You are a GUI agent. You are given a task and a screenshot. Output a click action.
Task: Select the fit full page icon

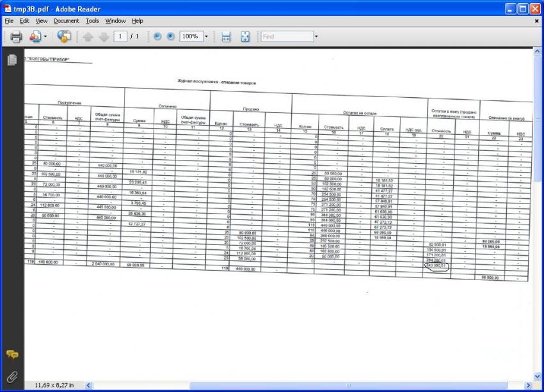point(244,37)
